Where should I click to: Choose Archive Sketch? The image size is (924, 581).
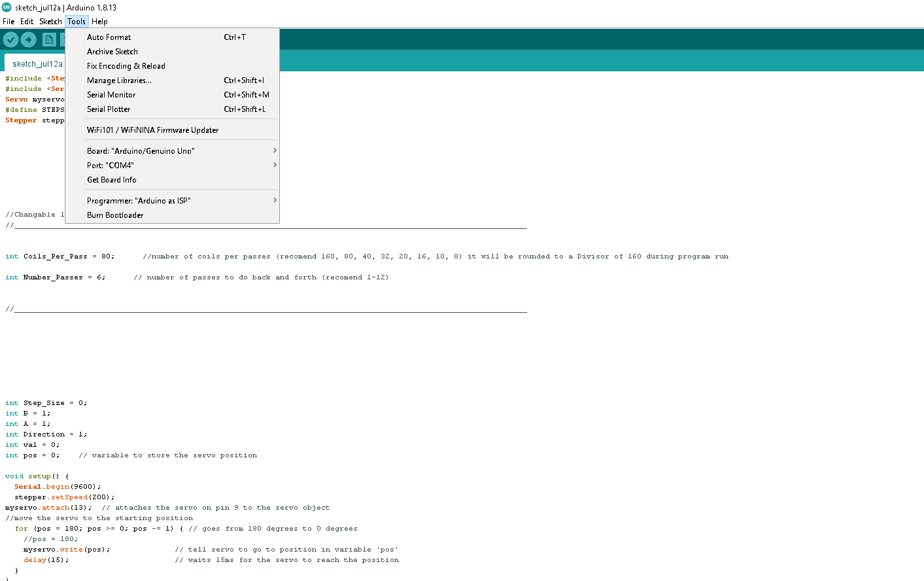point(112,51)
